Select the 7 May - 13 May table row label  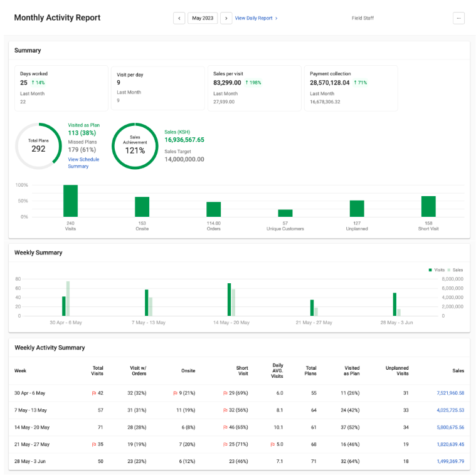pyautogui.click(x=31, y=410)
